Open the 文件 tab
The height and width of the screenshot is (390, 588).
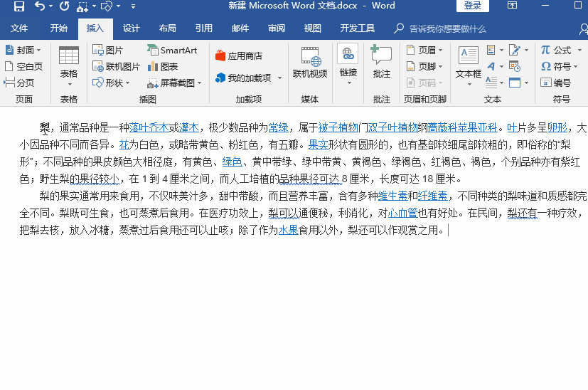point(19,28)
